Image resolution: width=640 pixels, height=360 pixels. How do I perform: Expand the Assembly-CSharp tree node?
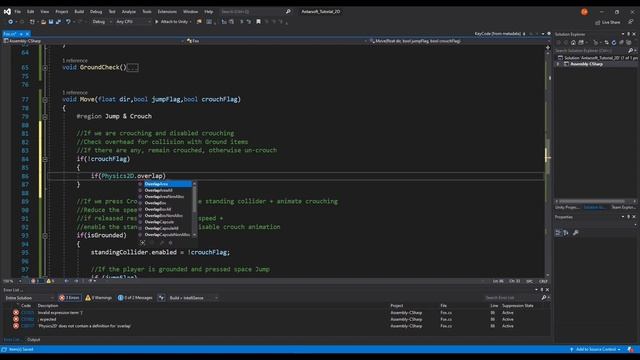point(558,64)
